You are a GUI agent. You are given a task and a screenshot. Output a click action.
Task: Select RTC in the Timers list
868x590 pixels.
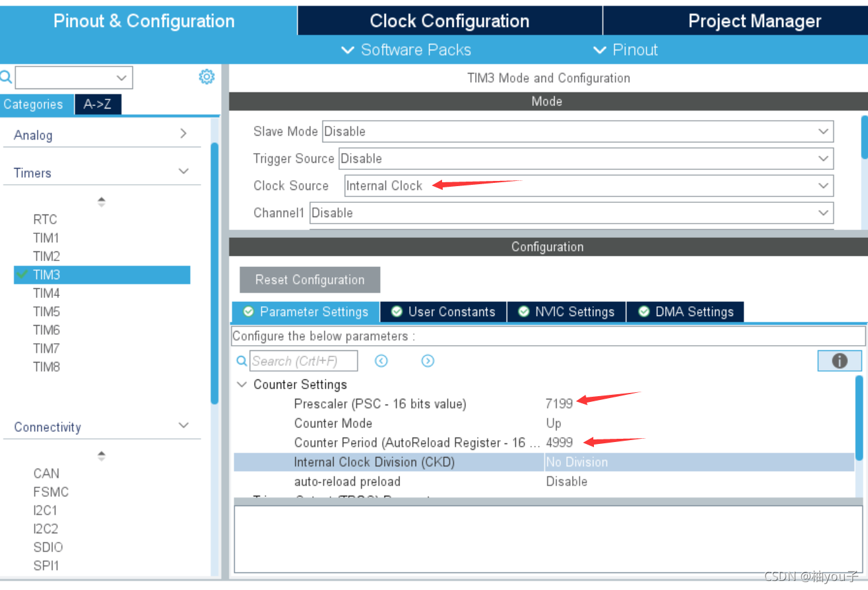(45, 220)
